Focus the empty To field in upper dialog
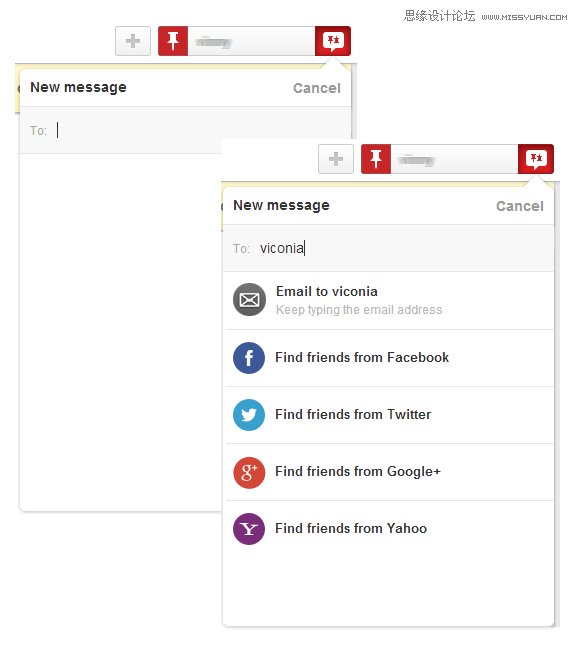Viewport: 578px width, 654px height. pos(185,130)
